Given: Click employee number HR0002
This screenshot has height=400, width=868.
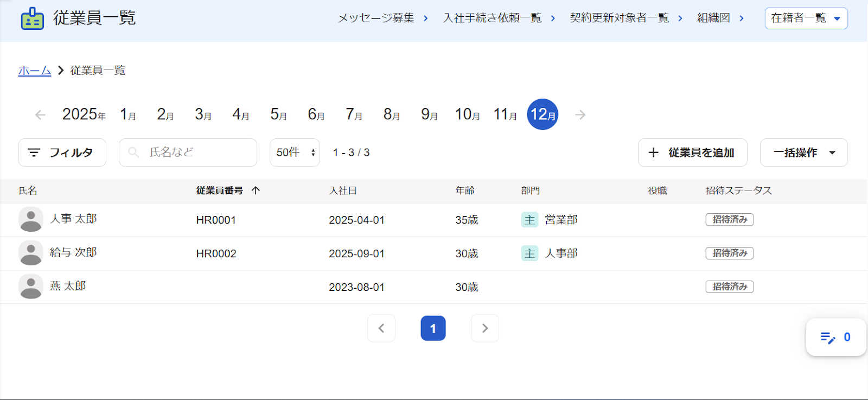Looking at the screenshot, I should click(216, 254).
